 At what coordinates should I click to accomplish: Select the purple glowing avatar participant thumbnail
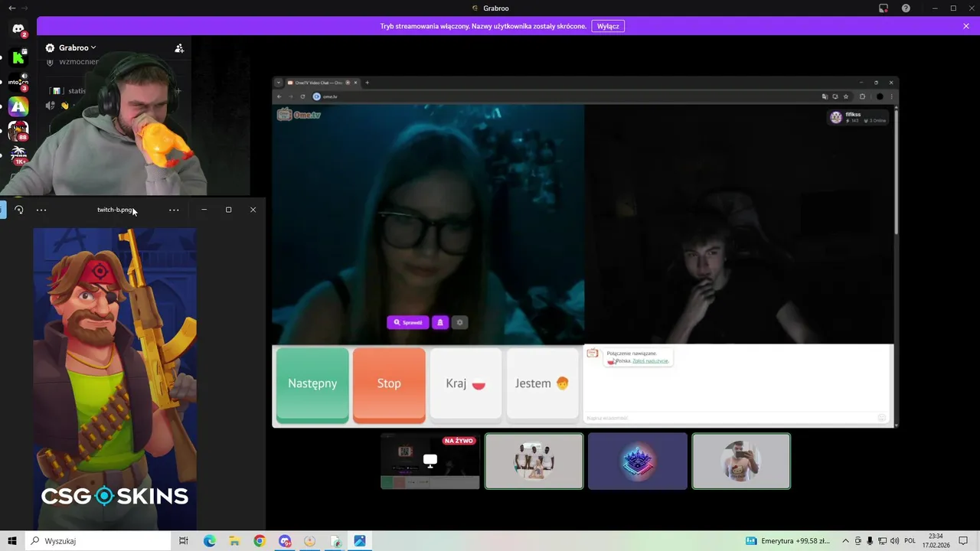pyautogui.click(x=638, y=461)
